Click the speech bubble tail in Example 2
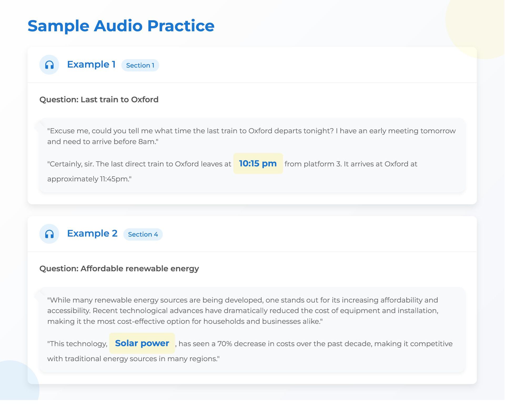The width and height of the screenshot is (505, 420). 38,295
